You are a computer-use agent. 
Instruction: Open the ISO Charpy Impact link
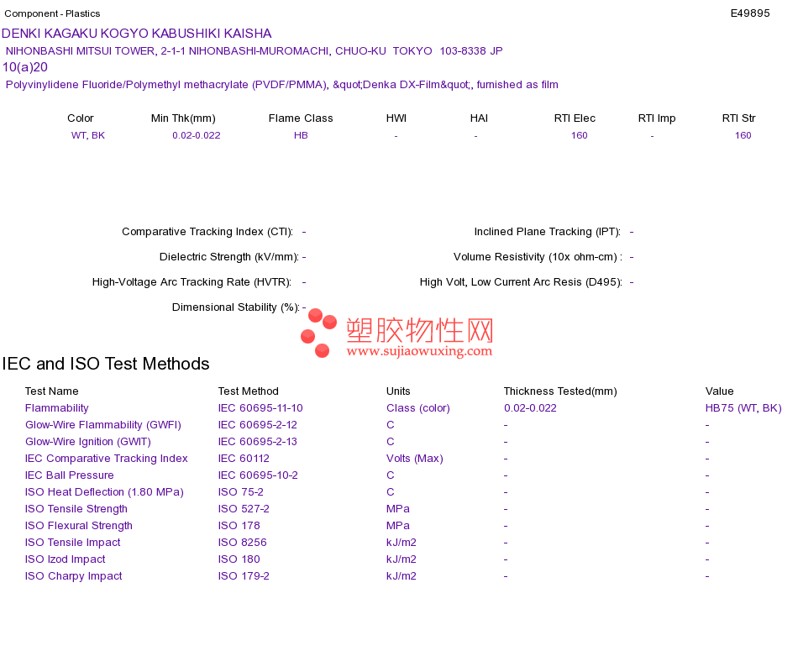click(x=74, y=576)
